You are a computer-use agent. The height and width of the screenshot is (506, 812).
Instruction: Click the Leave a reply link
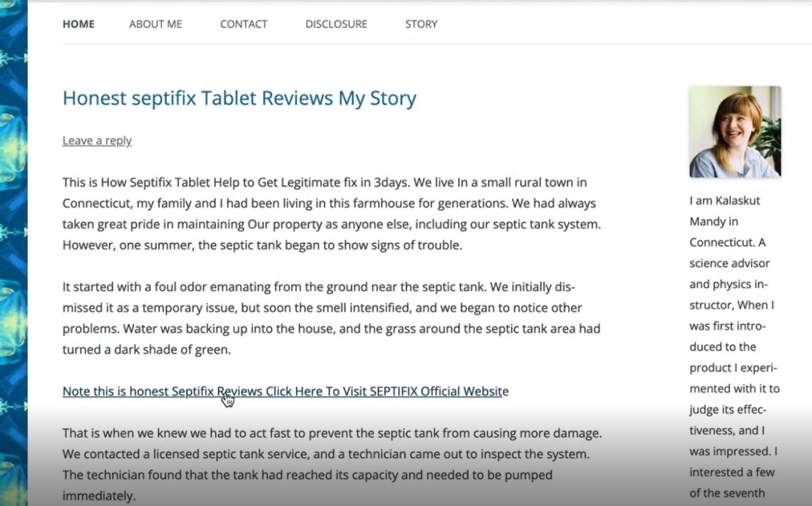coord(97,141)
